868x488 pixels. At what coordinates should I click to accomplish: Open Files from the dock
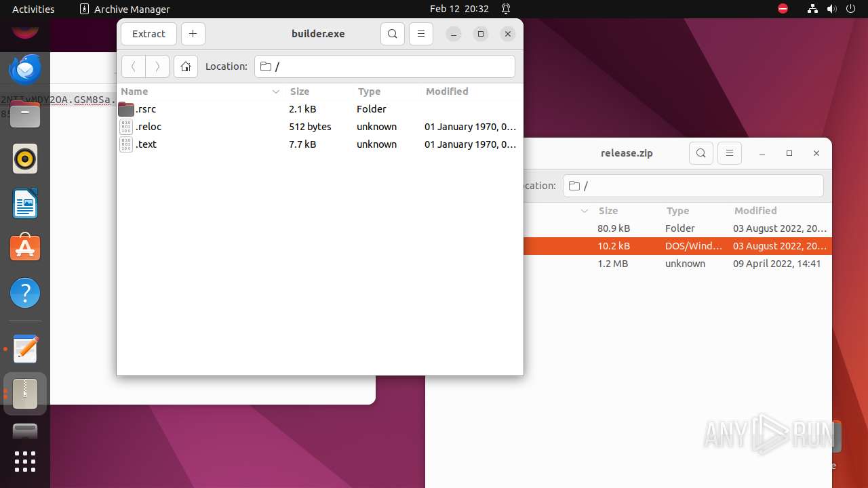(25, 113)
